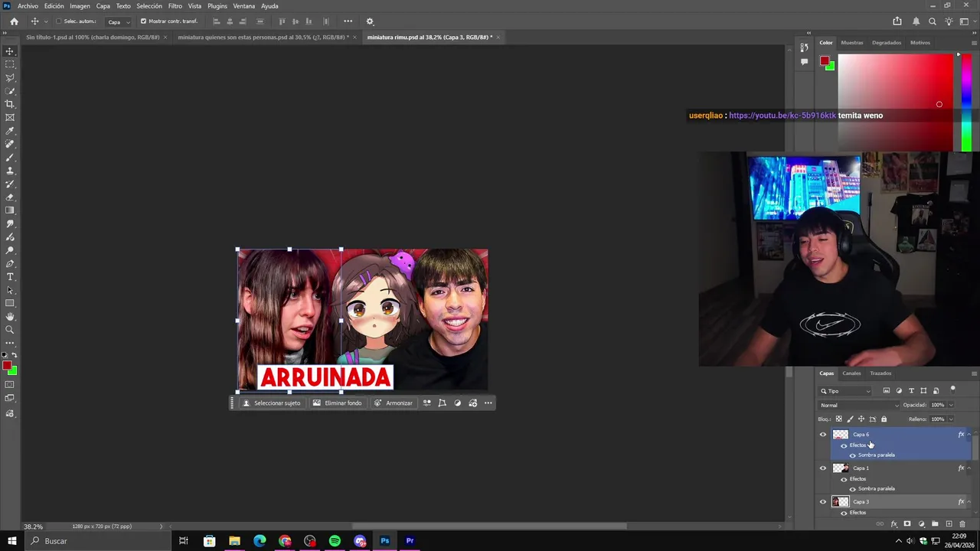Select the Hand tool
This screenshot has width=980, height=551.
tap(10, 316)
